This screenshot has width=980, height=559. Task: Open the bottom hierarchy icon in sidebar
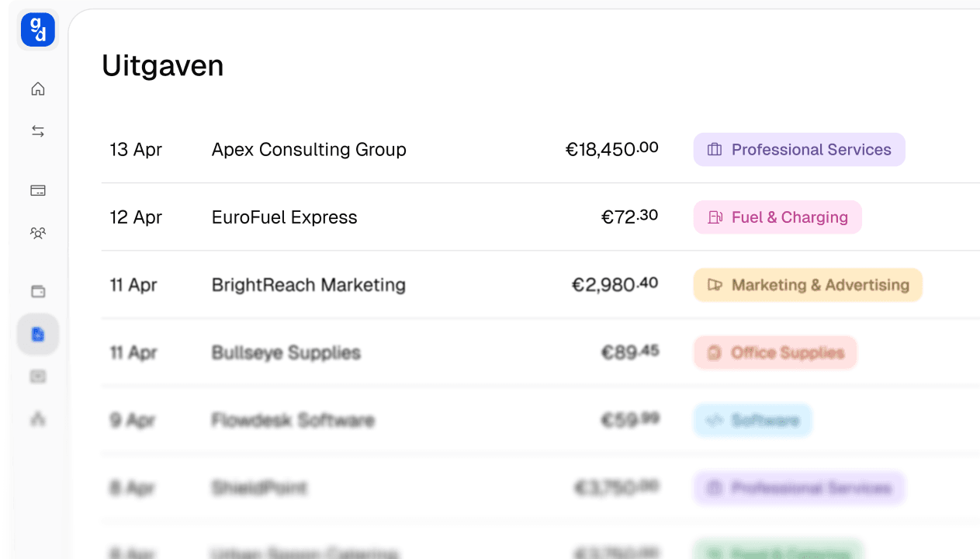point(38,419)
